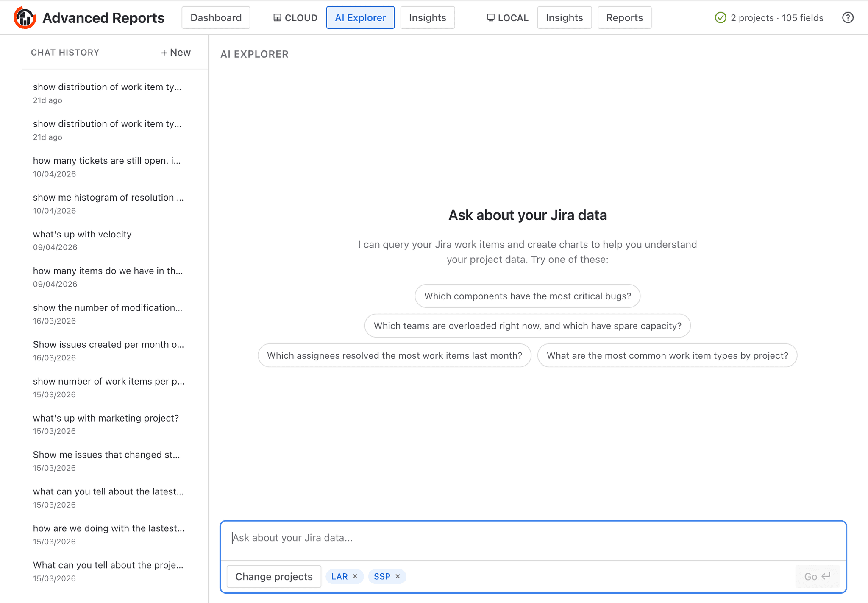
Task: Open 'show number of work items per' chat
Action: 108,388
